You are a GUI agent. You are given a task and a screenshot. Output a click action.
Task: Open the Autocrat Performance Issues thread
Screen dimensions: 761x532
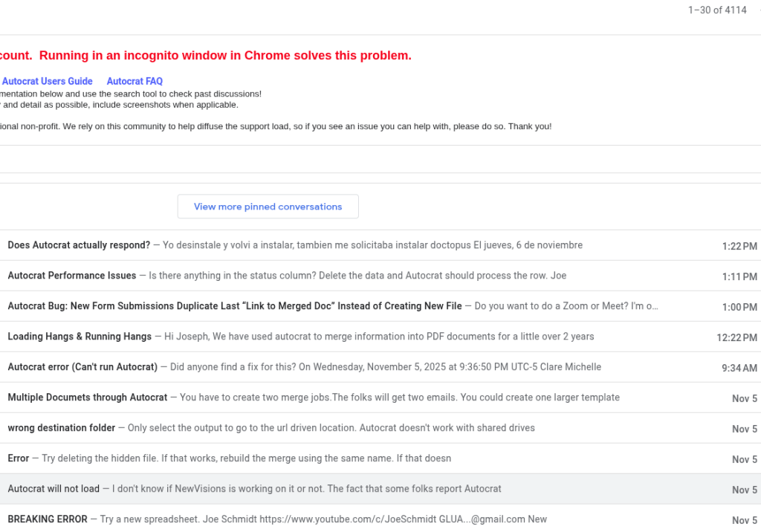72,276
